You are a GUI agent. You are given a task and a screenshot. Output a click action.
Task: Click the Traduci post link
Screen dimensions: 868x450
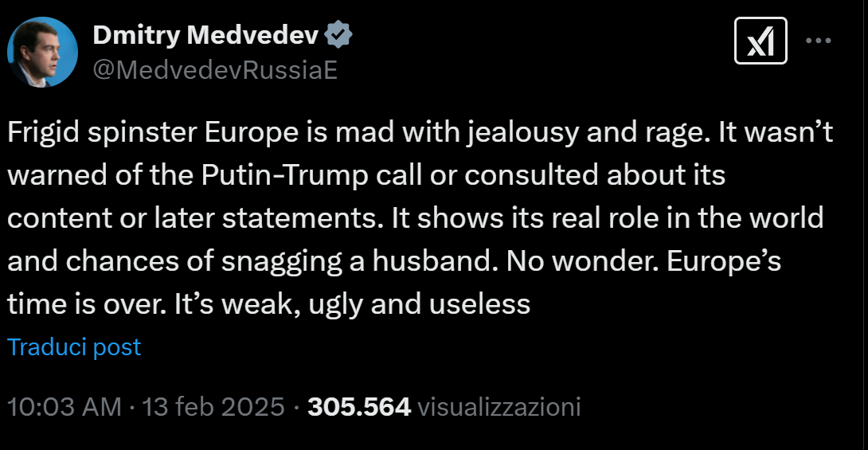coord(74,346)
